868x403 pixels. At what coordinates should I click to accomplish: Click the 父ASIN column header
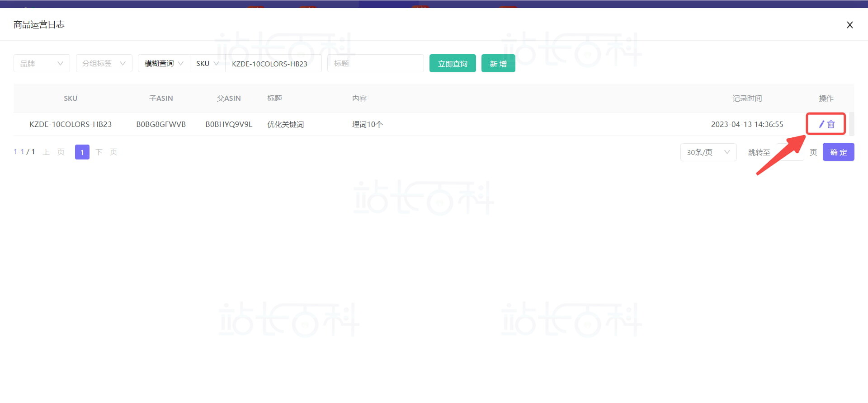pos(229,98)
